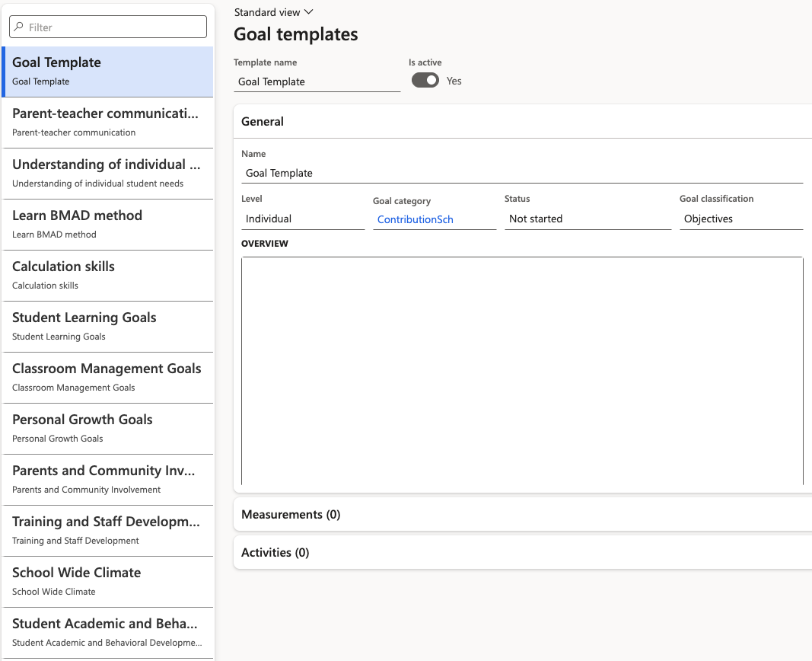
Task: Select Student Learning Goals template
Action: pyautogui.click(x=108, y=327)
